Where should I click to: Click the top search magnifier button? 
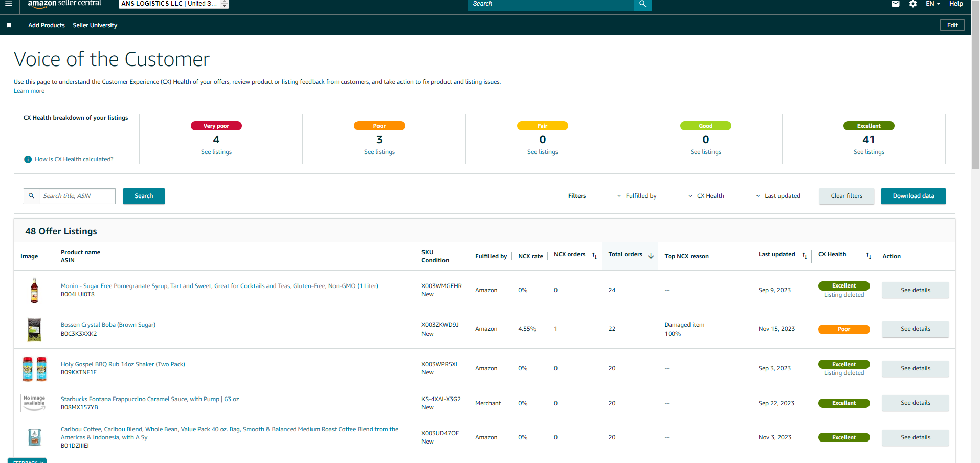click(642, 4)
